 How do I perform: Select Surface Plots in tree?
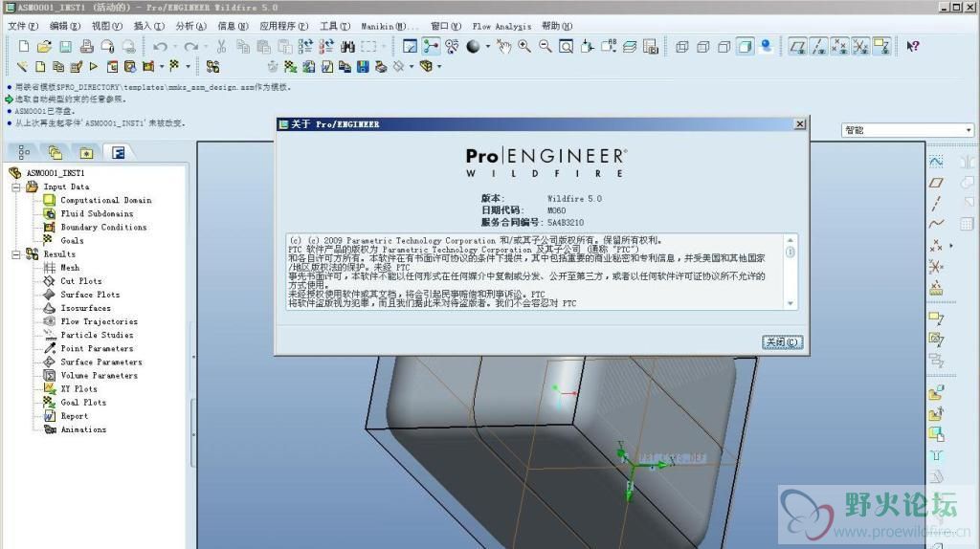click(90, 295)
